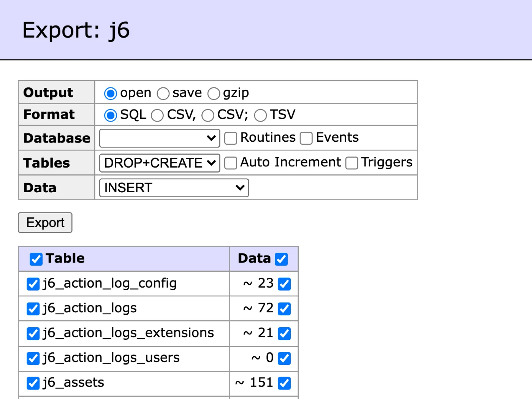Enable the Events checkbox
Screen dimensions: 532x399
tap(306, 138)
